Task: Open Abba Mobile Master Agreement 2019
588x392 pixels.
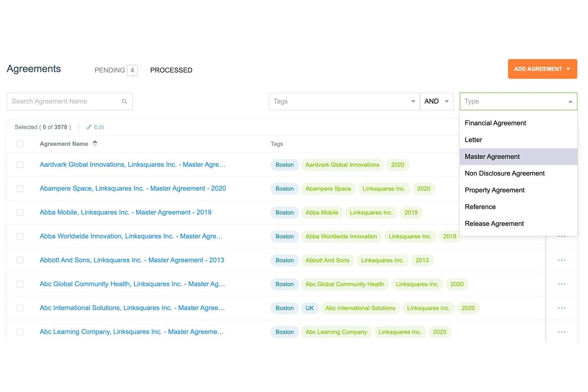Action: coord(126,212)
